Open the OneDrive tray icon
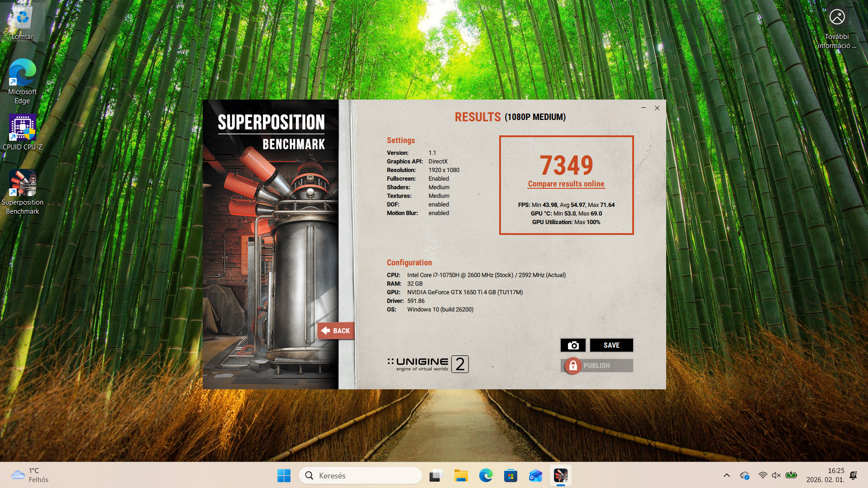Image resolution: width=868 pixels, height=488 pixels. point(744,475)
